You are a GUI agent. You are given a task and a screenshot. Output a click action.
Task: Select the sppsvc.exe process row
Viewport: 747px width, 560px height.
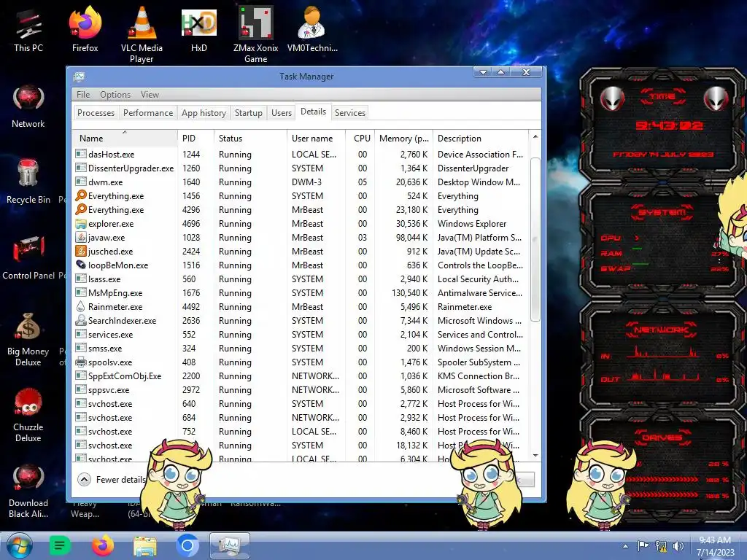coord(301,389)
